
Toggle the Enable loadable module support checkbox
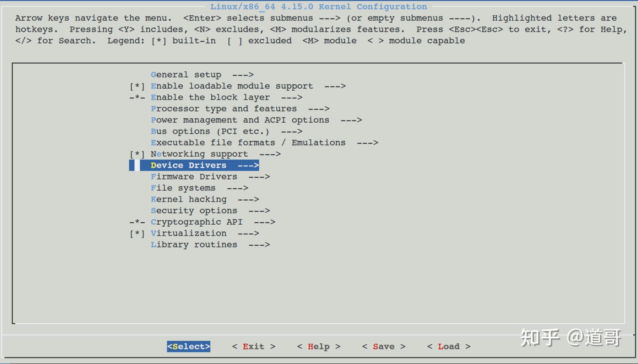(x=137, y=85)
